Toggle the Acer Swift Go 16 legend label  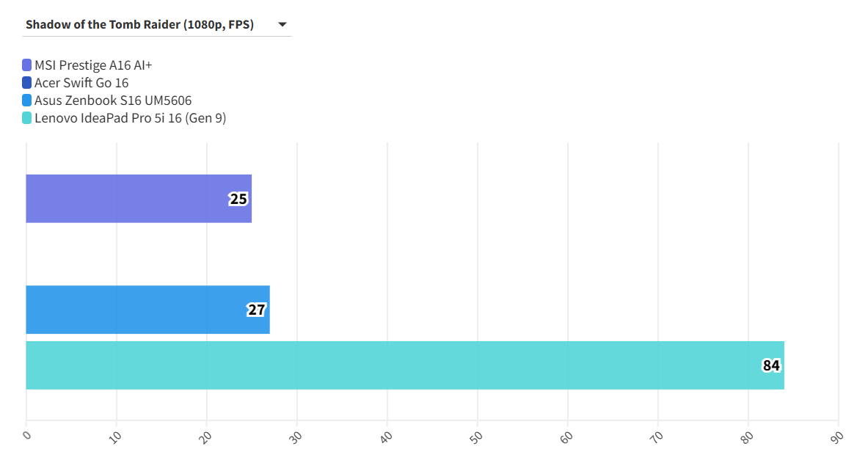tap(81, 83)
